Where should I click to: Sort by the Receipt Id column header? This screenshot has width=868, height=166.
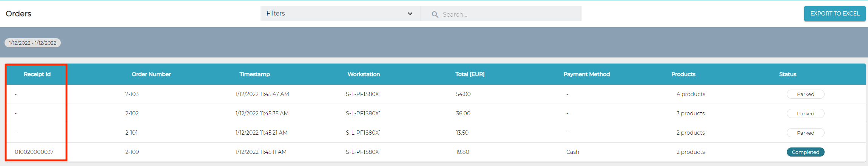coord(37,74)
